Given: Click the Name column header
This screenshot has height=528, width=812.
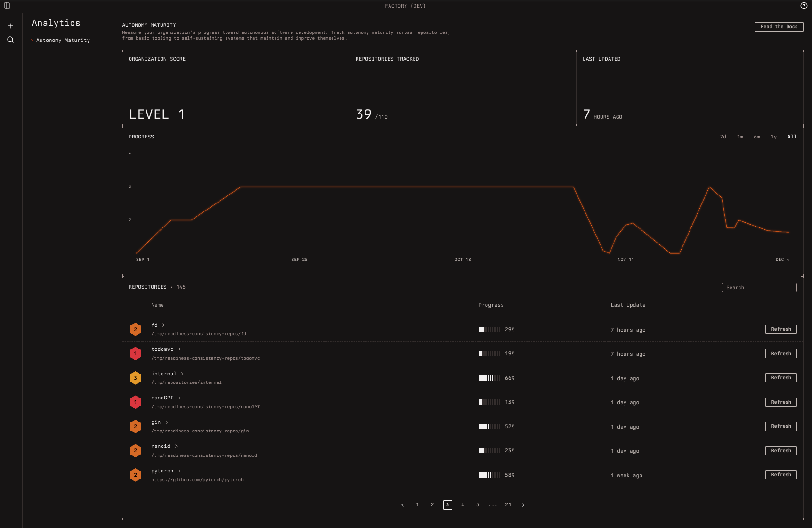Looking at the screenshot, I should point(157,305).
